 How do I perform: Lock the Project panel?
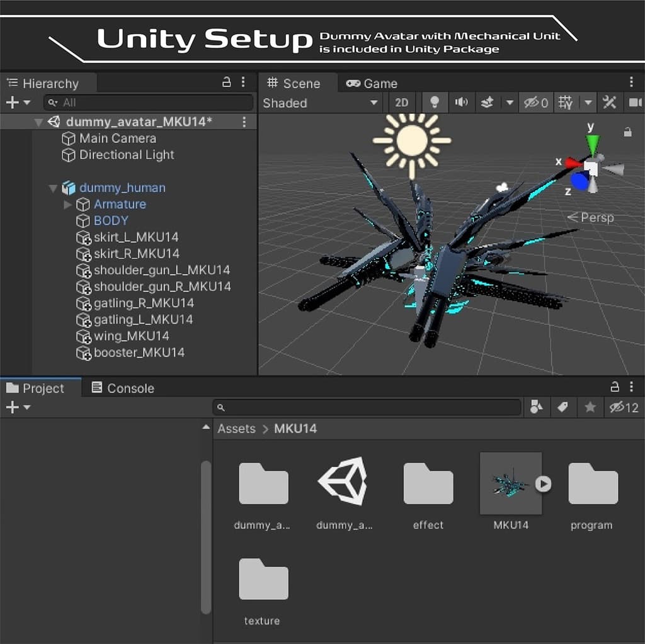tap(615, 387)
